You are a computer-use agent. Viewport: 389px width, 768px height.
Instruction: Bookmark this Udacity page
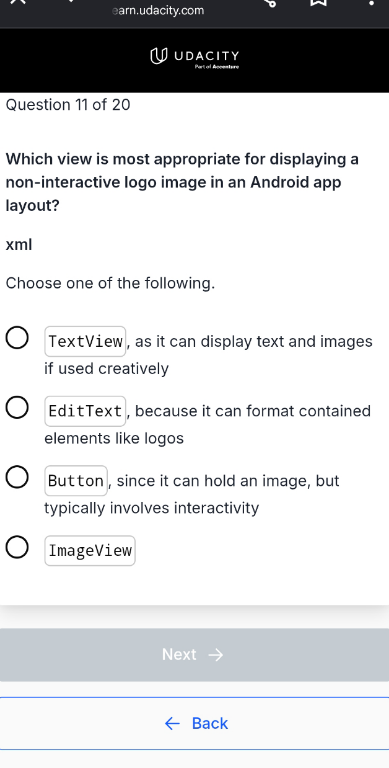318,2
